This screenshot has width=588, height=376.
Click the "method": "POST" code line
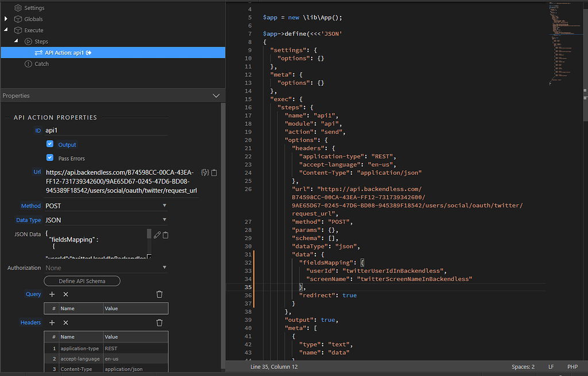(x=322, y=221)
